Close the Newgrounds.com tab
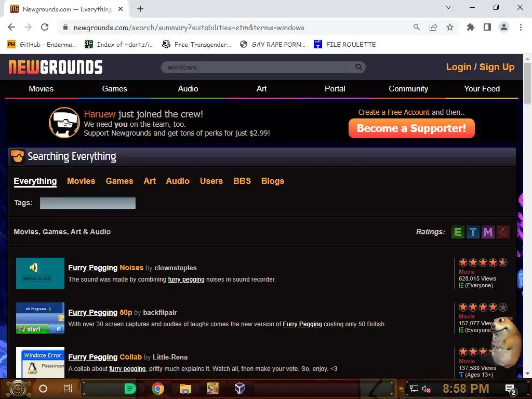Image resolution: width=532 pixels, height=399 pixels. coord(120,9)
